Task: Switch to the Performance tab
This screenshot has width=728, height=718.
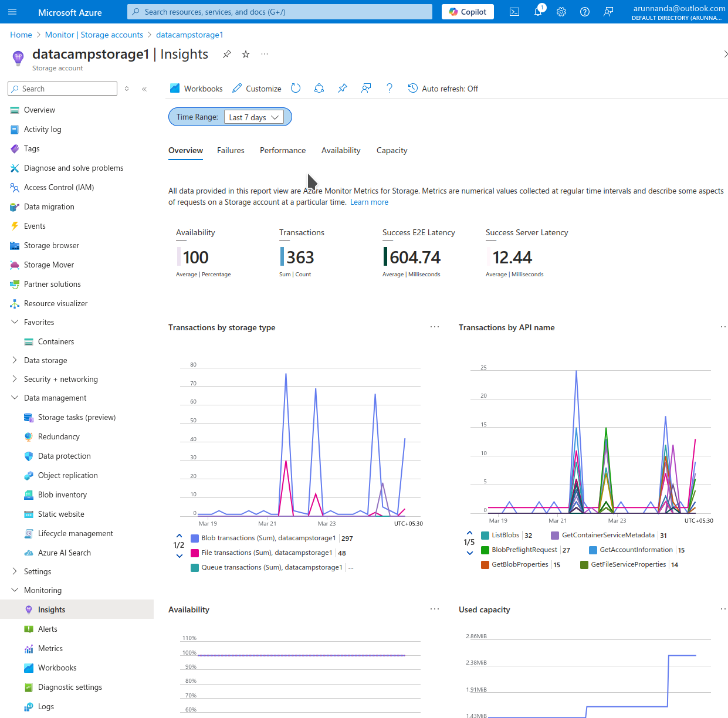Action: (283, 150)
